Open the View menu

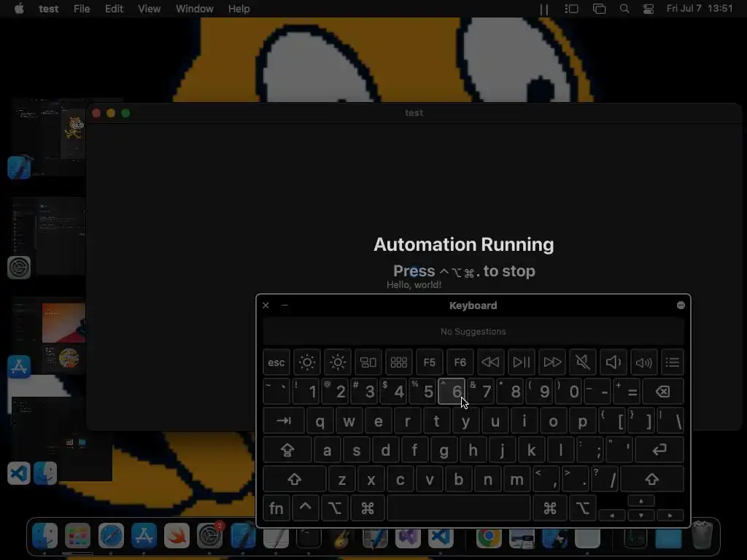149,9
